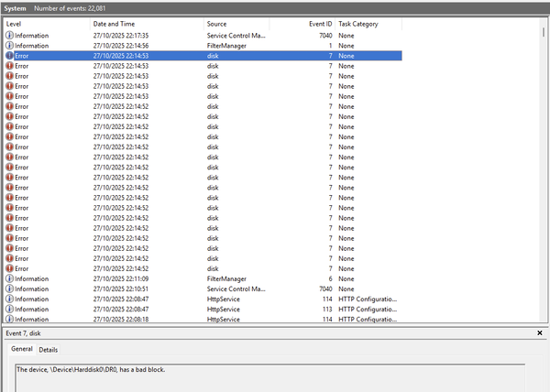
Task: Click the Information icon on the 22:10:51 event row
Action: tap(10, 289)
